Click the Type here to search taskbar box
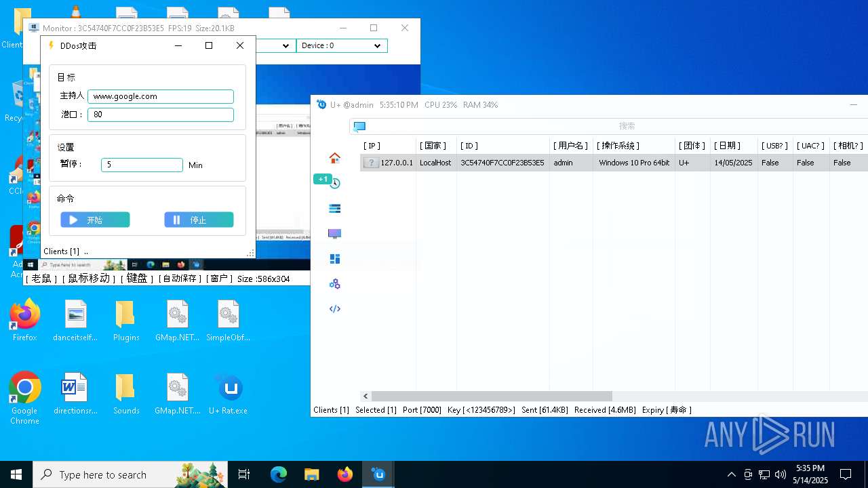868x488 pixels. coord(130,474)
